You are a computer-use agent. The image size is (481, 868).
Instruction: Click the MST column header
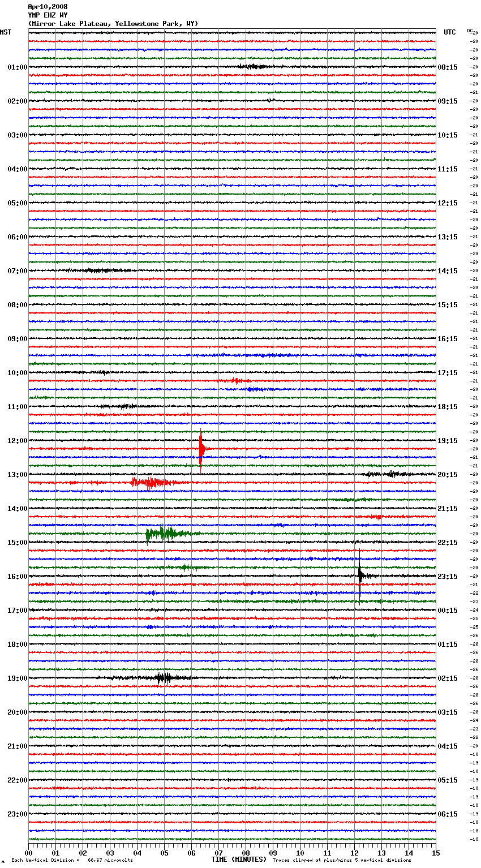[x=6, y=32]
